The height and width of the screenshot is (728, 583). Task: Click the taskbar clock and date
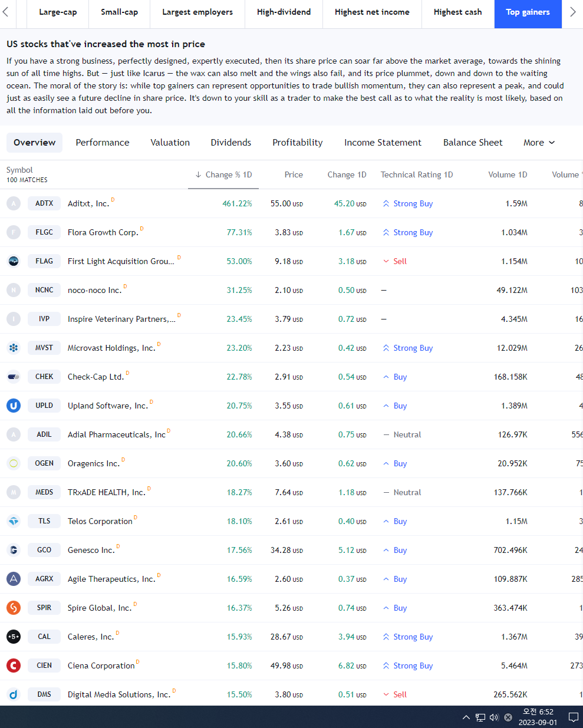coord(538,717)
